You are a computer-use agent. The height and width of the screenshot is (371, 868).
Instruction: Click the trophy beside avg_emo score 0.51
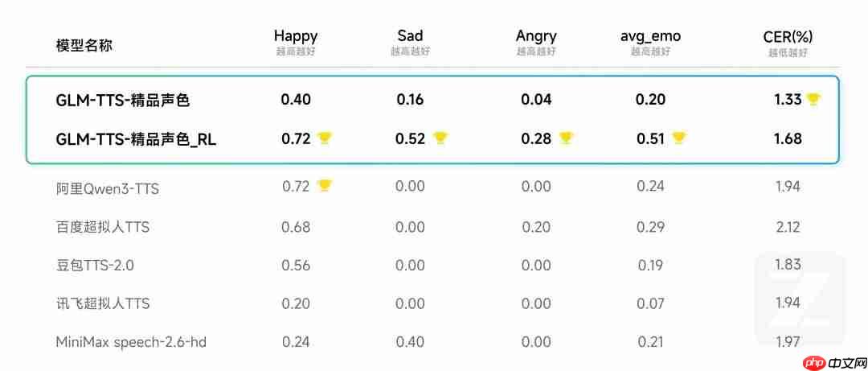click(x=679, y=138)
